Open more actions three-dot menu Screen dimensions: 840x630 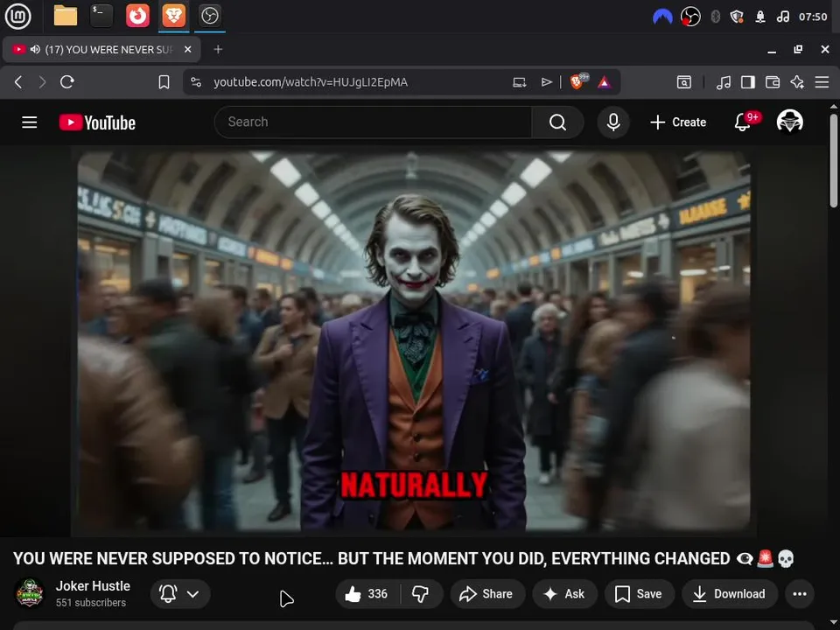coord(800,593)
